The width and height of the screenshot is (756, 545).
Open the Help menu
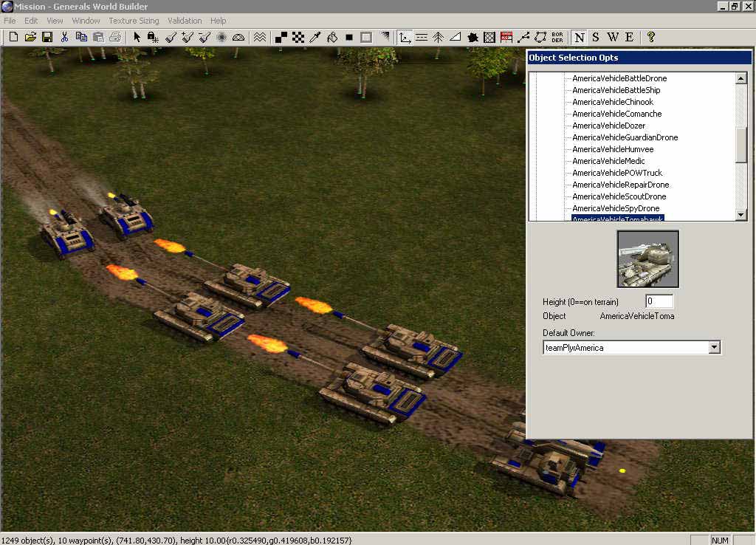(x=219, y=21)
